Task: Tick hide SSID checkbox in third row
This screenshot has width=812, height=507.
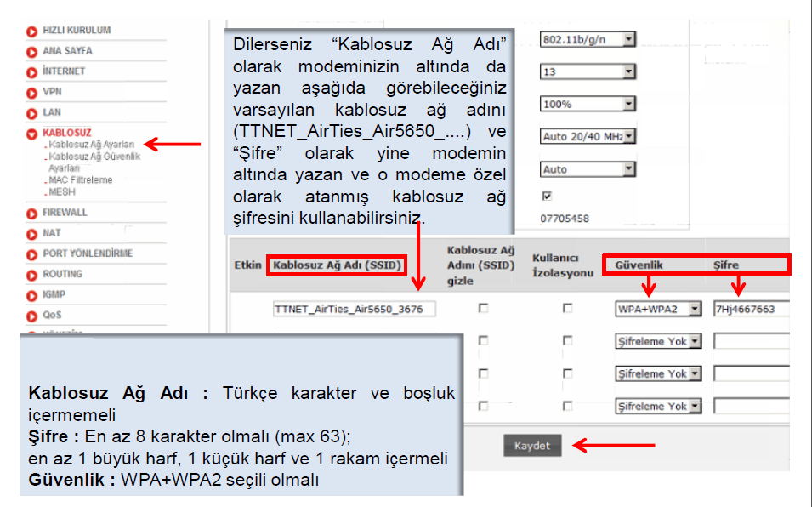Action: [x=483, y=373]
